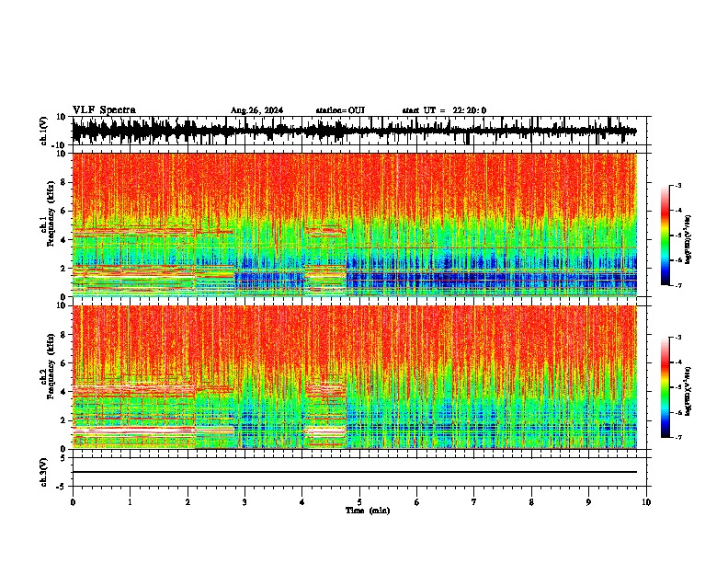Click the "station=OUI" label
Image resolution: width=728 pixels, height=563 pixels.
340,110
